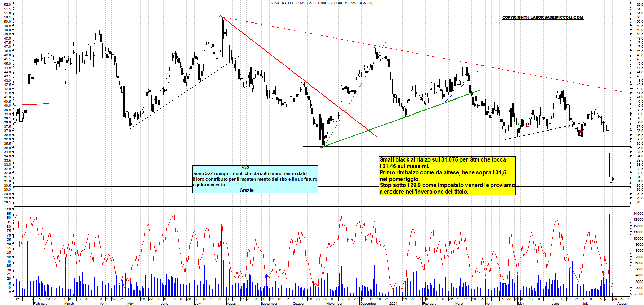This screenshot has height=305, width=644.
Task: Click the 5000 label on the volume axis
Action: click(x=639, y=269)
